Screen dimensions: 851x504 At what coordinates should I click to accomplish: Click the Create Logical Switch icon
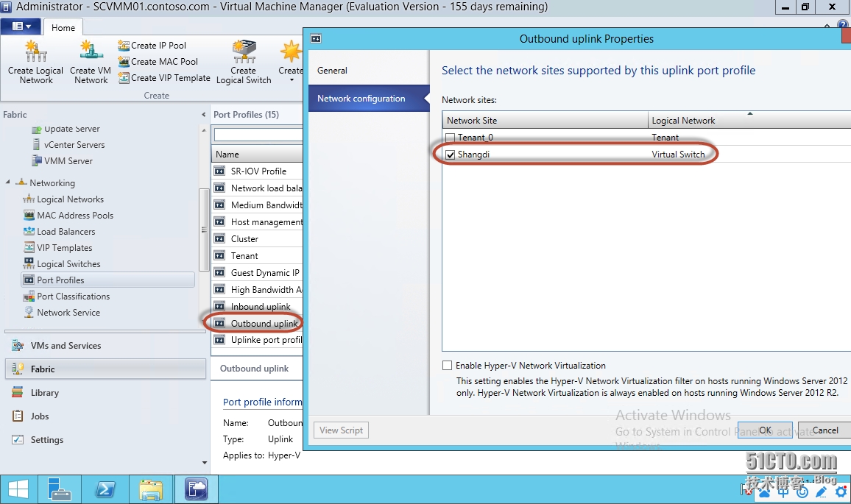(244, 52)
